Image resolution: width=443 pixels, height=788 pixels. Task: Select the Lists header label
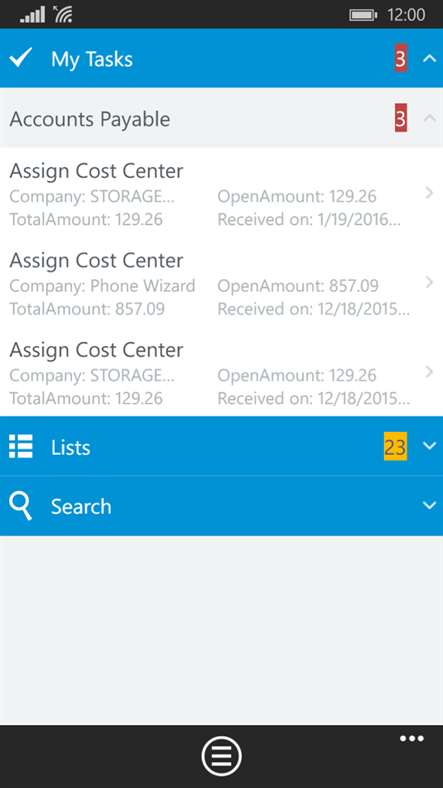pos(70,447)
